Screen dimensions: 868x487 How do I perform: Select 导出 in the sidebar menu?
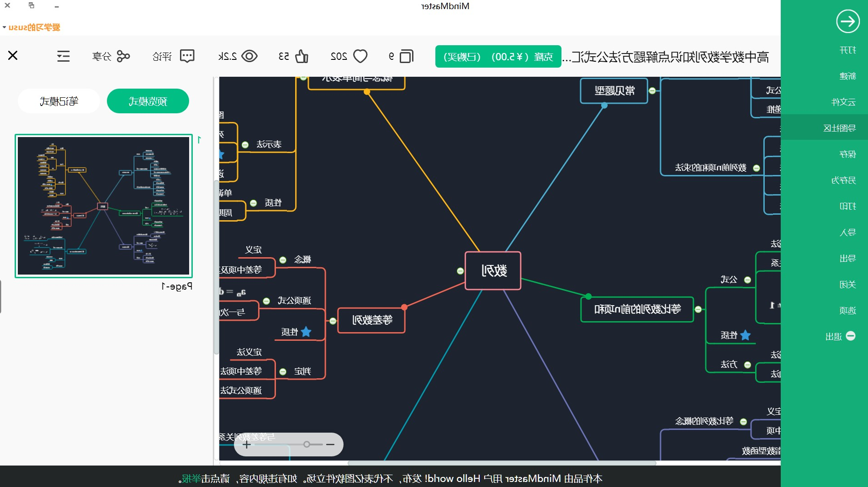click(x=848, y=258)
